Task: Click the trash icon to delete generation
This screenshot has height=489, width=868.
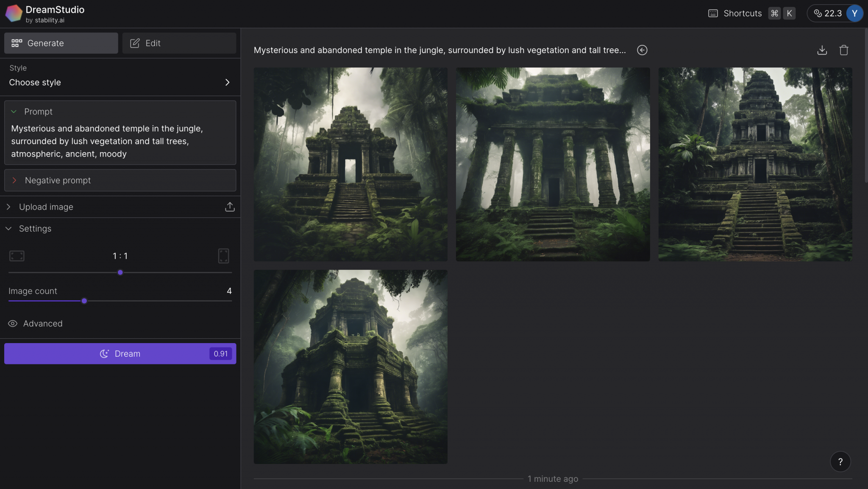Action: point(843,50)
